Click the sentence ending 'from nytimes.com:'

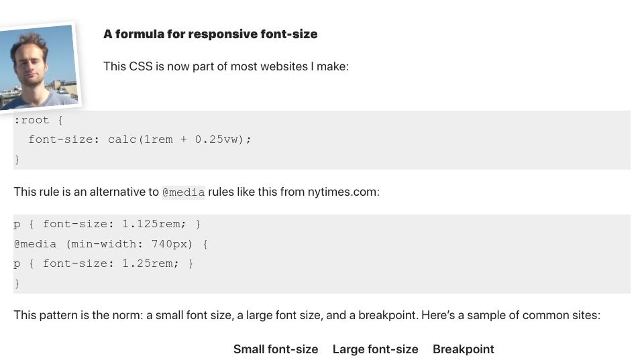click(197, 192)
